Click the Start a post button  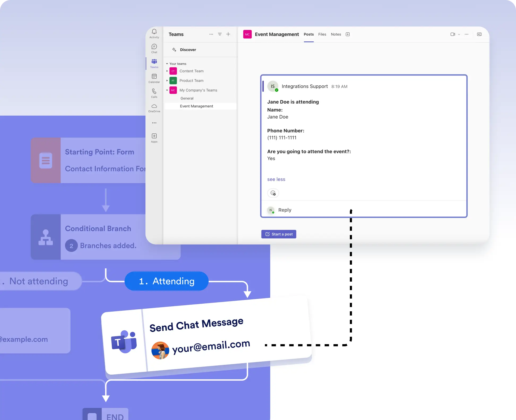(x=279, y=234)
